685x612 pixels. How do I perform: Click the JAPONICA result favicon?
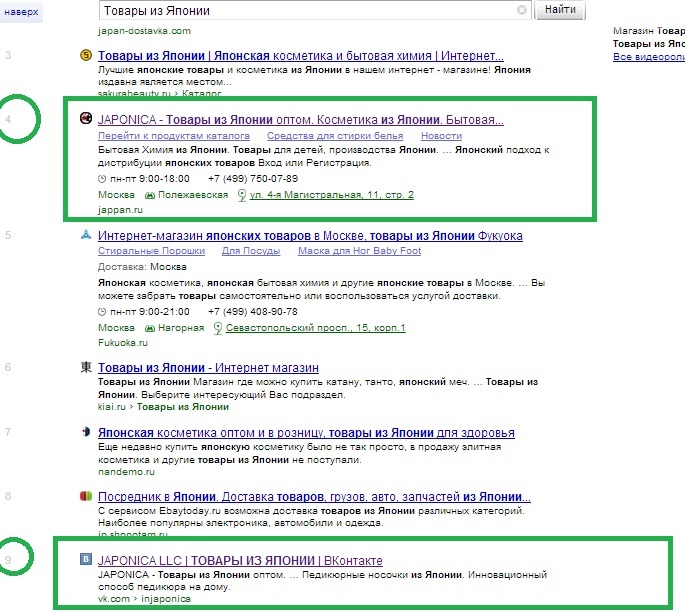[86, 118]
